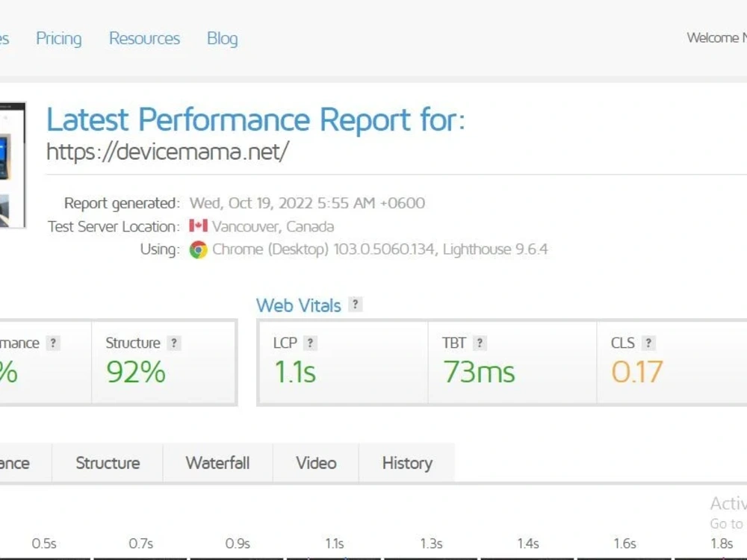
Task: Click the help icon beside Web Vitals
Action: tap(356, 305)
